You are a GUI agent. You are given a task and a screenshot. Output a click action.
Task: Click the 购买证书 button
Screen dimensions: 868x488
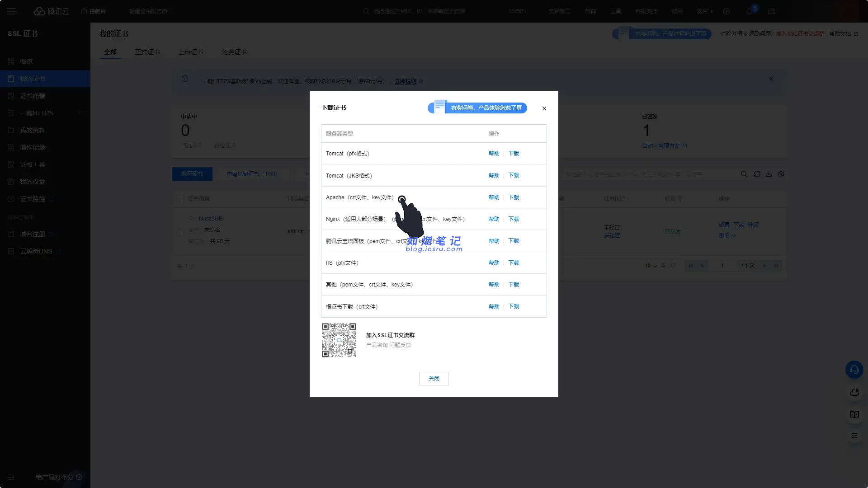pyautogui.click(x=192, y=174)
